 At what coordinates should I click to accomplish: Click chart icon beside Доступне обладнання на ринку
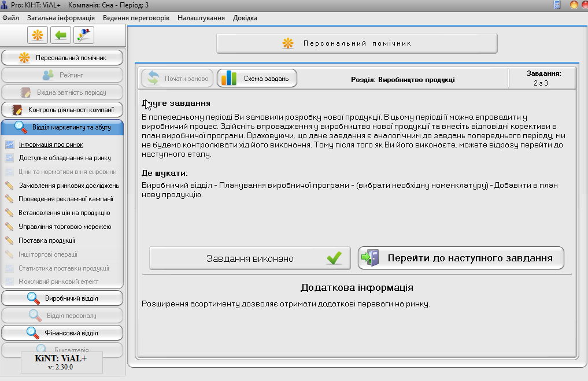[9, 158]
